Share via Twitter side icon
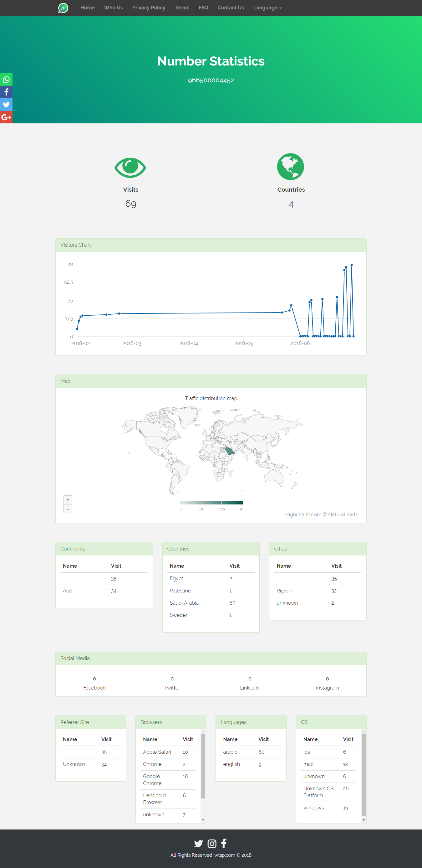The width and height of the screenshot is (422, 868). tap(6, 105)
